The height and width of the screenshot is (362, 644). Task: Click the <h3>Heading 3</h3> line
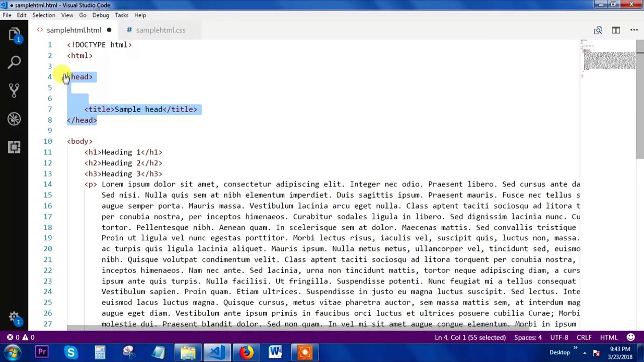click(x=123, y=174)
